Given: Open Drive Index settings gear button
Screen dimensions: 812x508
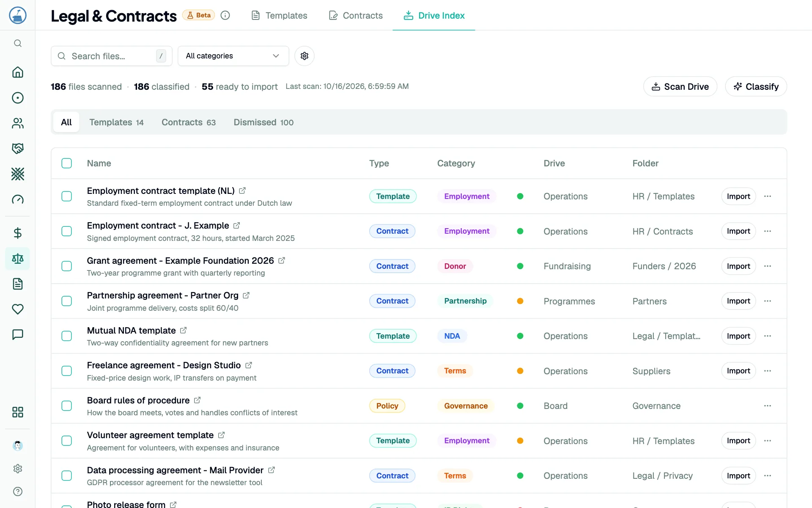Looking at the screenshot, I should click(x=304, y=56).
